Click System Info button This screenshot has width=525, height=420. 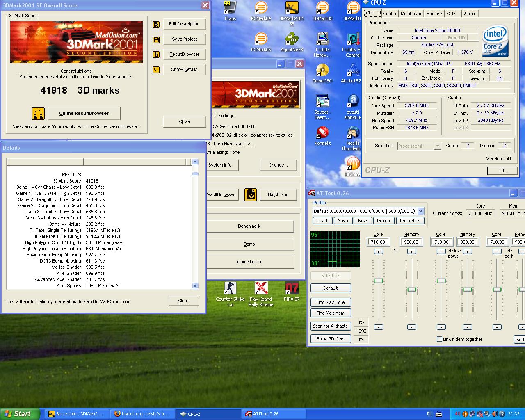pyautogui.click(x=220, y=165)
